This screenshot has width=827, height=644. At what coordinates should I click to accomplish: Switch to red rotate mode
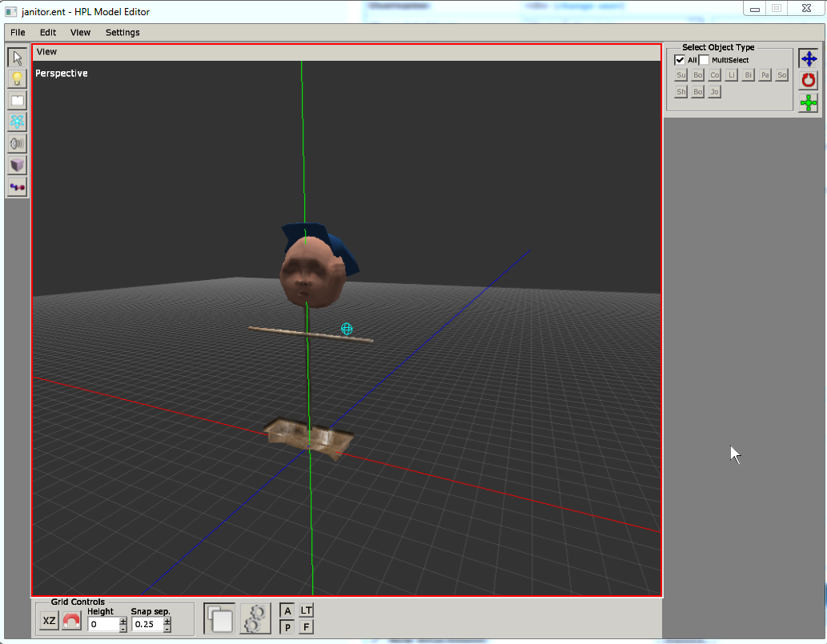(809, 80)
